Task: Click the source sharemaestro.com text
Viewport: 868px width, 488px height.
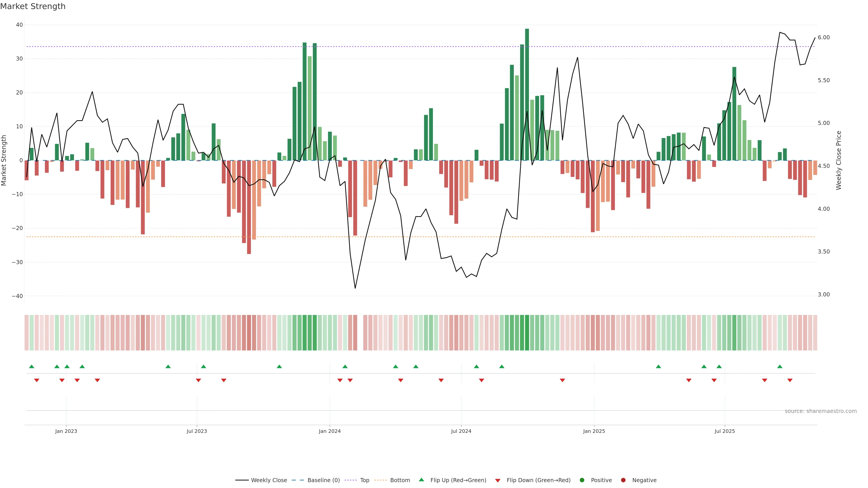Action: (821, 411)
